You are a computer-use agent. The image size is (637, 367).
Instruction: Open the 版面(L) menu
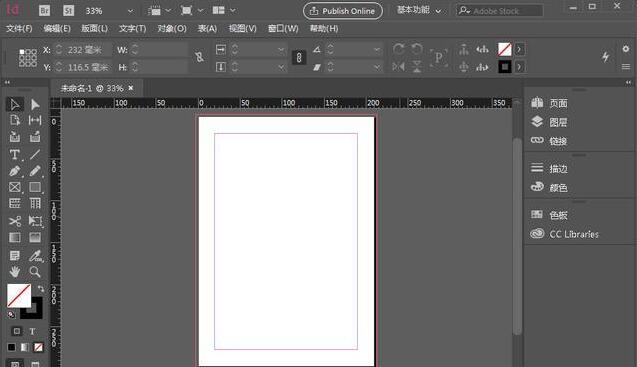(94, 28)
